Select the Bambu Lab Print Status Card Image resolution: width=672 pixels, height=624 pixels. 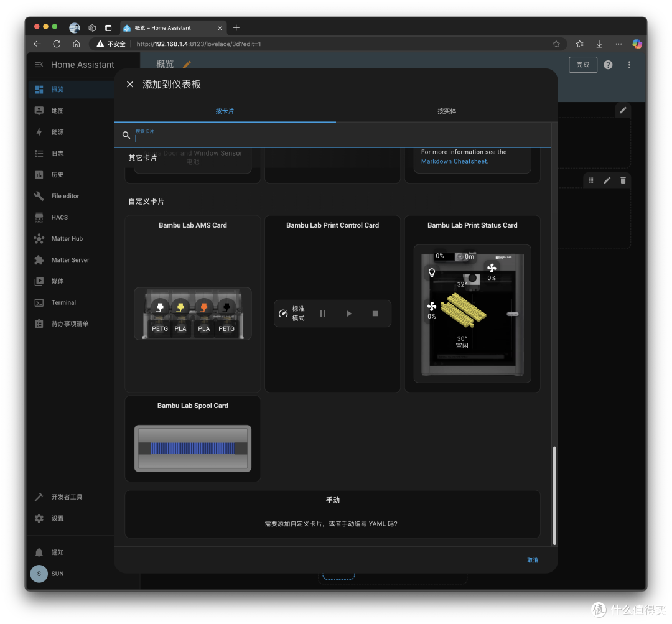tap(472, 304)
